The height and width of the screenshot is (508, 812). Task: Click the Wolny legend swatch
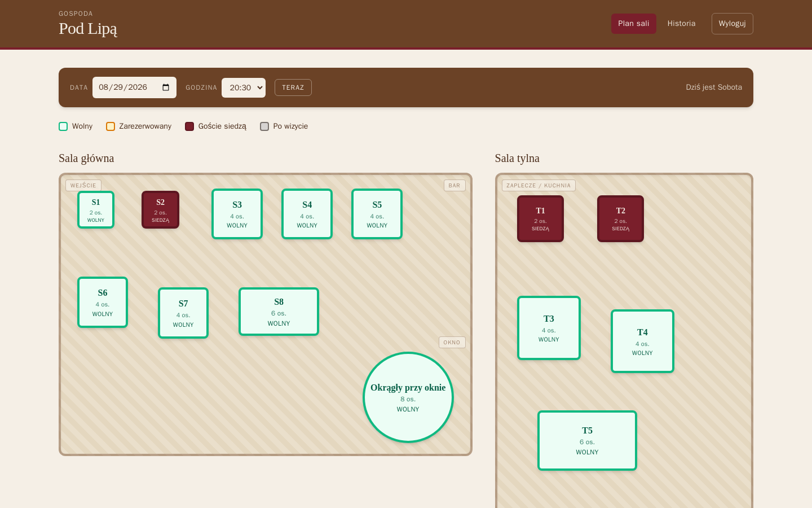pos(63,126)
